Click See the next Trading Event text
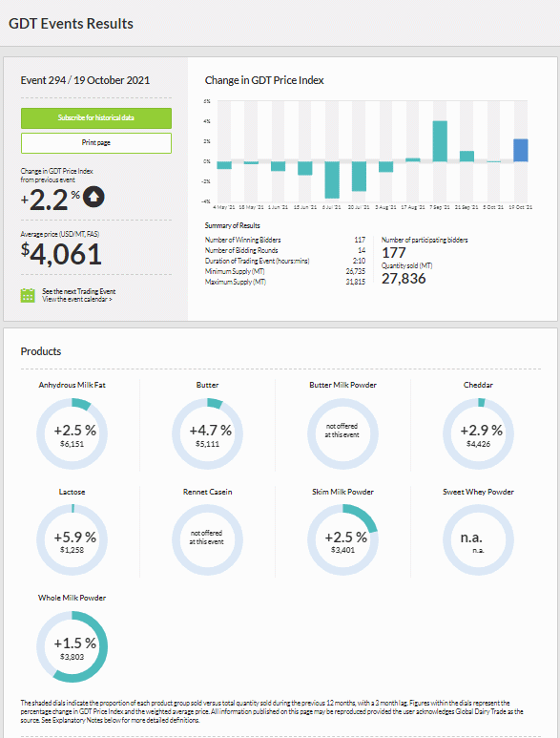This screenshot has width=560, height=738. pos(79,291)
